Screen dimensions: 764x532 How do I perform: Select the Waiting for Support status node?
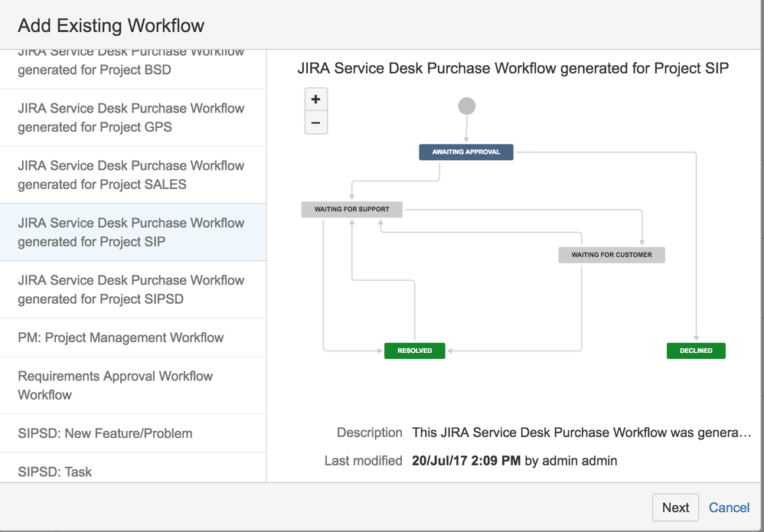[352, 210]
